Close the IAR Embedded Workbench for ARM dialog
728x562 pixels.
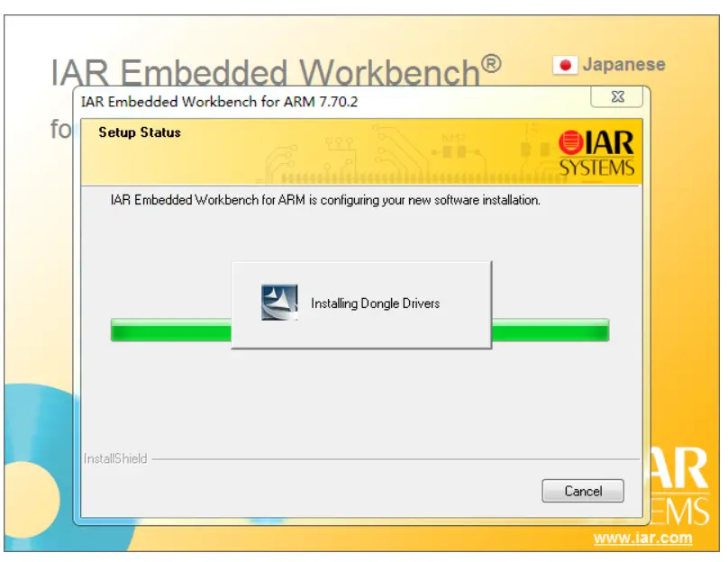pos(617,96)
